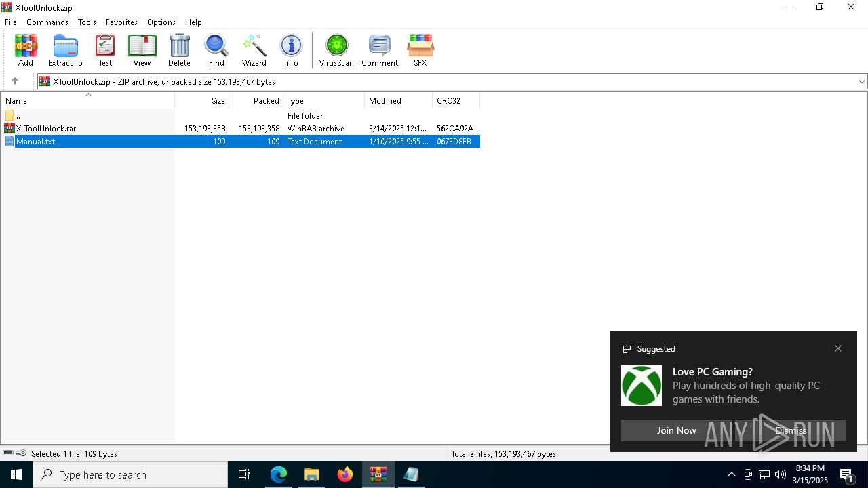Click the '..' parent folder entry

coord(18,115)
